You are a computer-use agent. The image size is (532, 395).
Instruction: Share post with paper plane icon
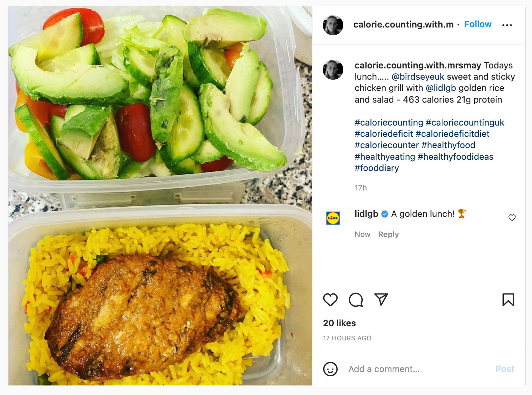381,299
